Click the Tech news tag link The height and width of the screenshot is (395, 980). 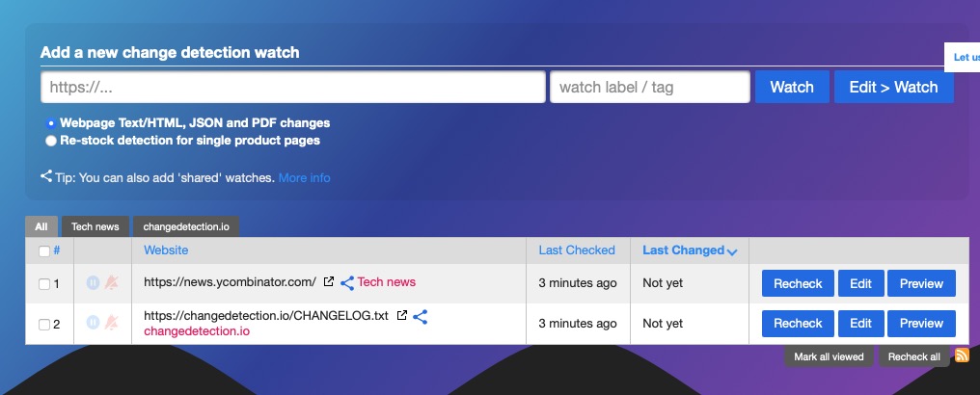[386, 282]
